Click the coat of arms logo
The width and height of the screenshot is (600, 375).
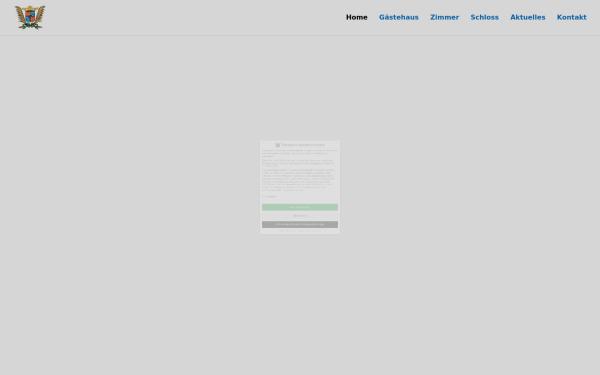pos(30,18)
